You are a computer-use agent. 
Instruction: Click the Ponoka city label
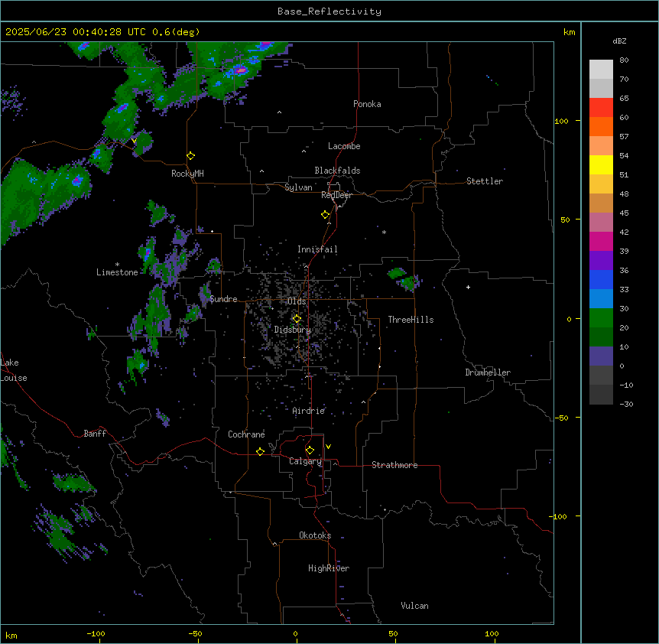click(x=367, y=104)
